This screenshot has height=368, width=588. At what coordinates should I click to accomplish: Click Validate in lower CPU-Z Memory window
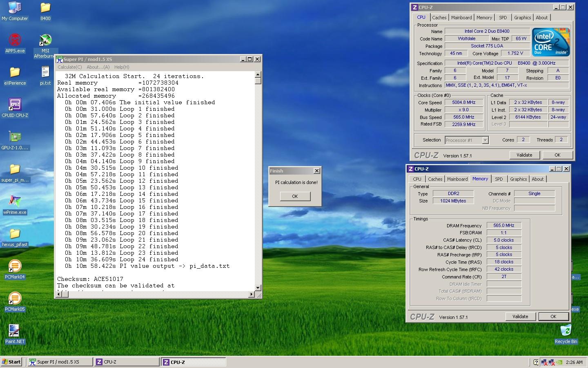click(x=520, y=316)
